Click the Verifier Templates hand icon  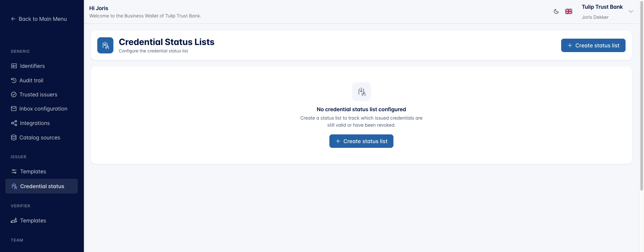[x=14, y=220]
